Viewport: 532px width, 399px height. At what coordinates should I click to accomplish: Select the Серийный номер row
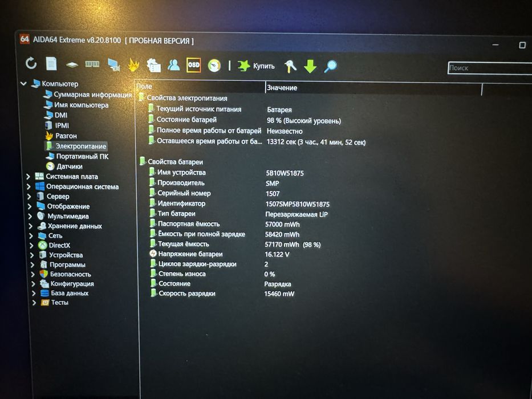pos(184,193)
